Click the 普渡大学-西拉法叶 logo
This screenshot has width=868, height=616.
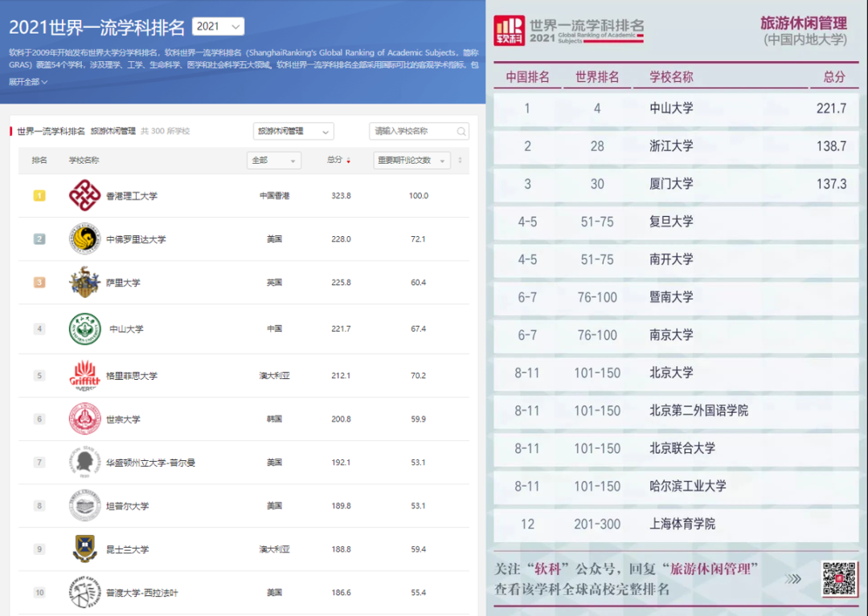click(84, 592)
